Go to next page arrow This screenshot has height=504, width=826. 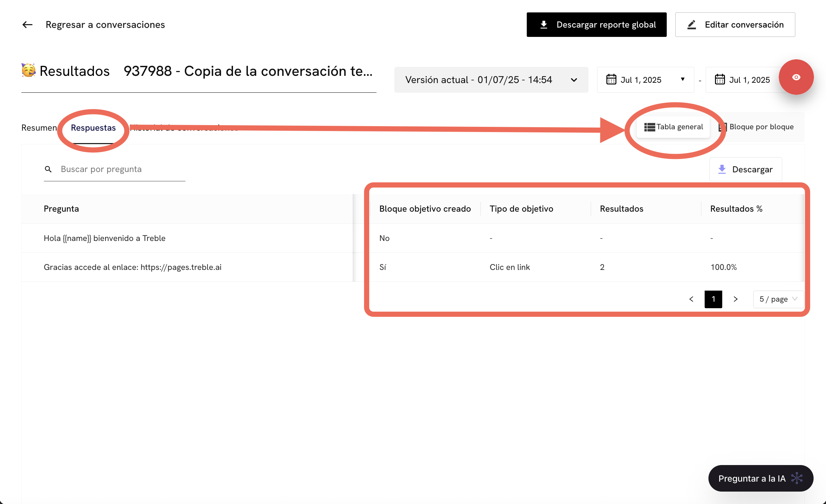coord(735,299)
